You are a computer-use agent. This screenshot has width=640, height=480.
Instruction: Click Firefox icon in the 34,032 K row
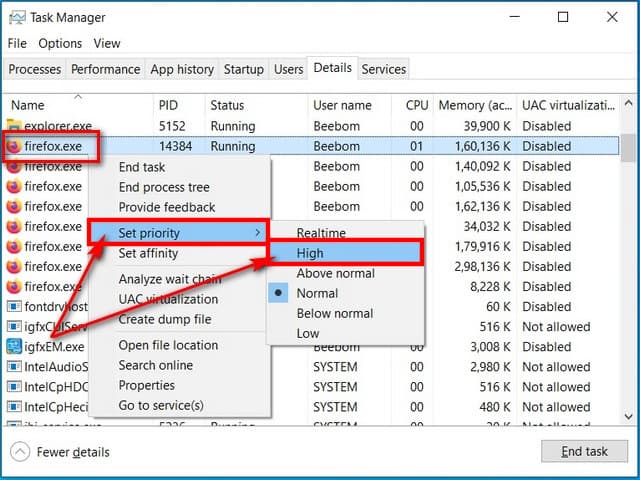[x=14, y=226]
